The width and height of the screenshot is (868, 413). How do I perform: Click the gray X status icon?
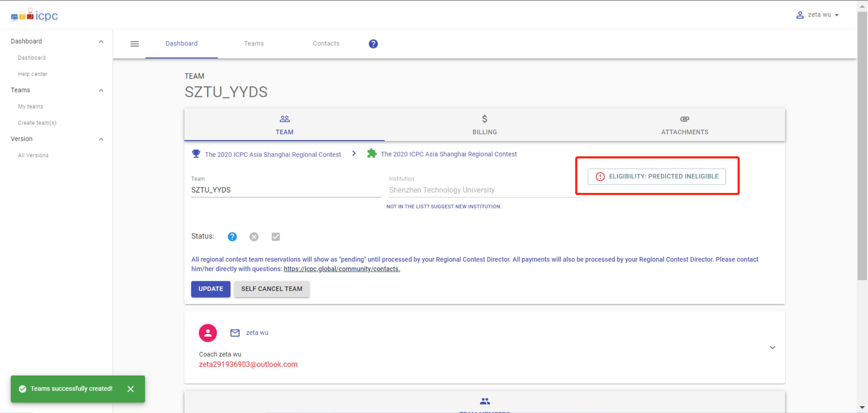click(x=254, y=236)
